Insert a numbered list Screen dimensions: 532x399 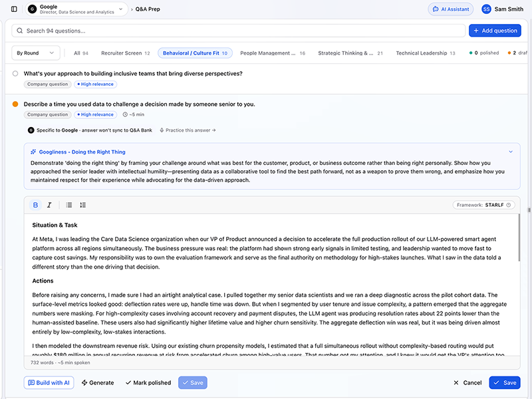[82, 205]
